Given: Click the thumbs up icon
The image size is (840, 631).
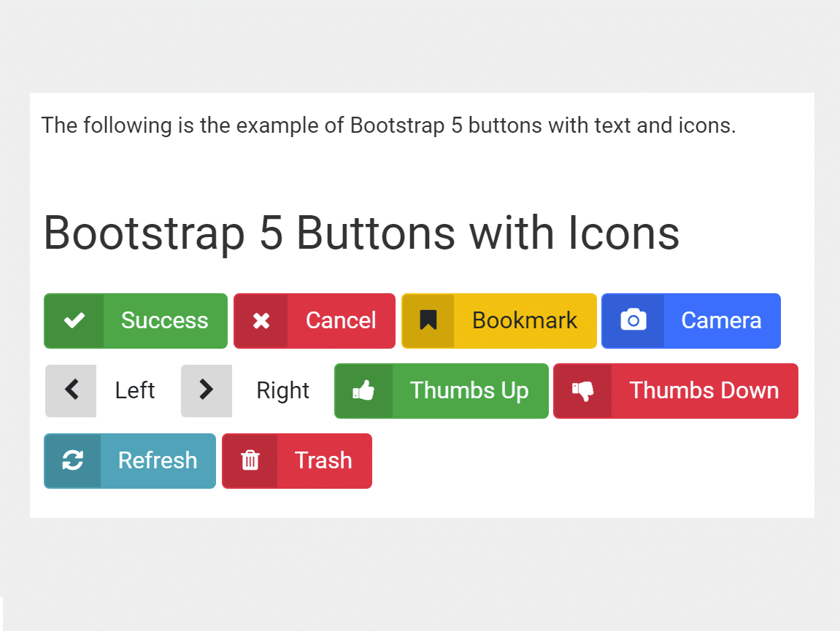Looking at the screenshot, I should (363, 391).
